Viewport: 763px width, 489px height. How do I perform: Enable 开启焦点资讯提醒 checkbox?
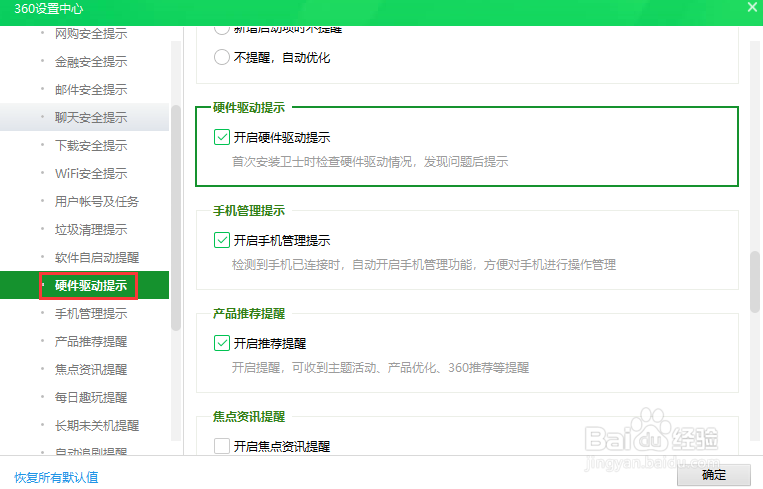click(222, 446)
